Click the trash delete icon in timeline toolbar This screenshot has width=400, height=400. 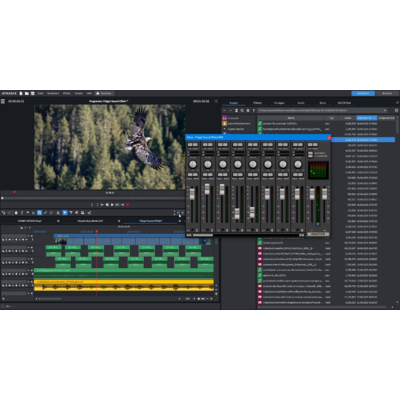click(x=16, y=212)
